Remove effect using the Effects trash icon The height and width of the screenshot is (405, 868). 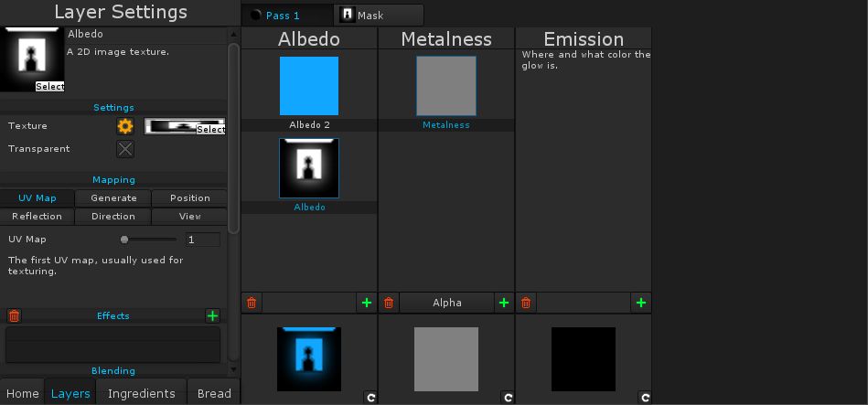point(14,316)
